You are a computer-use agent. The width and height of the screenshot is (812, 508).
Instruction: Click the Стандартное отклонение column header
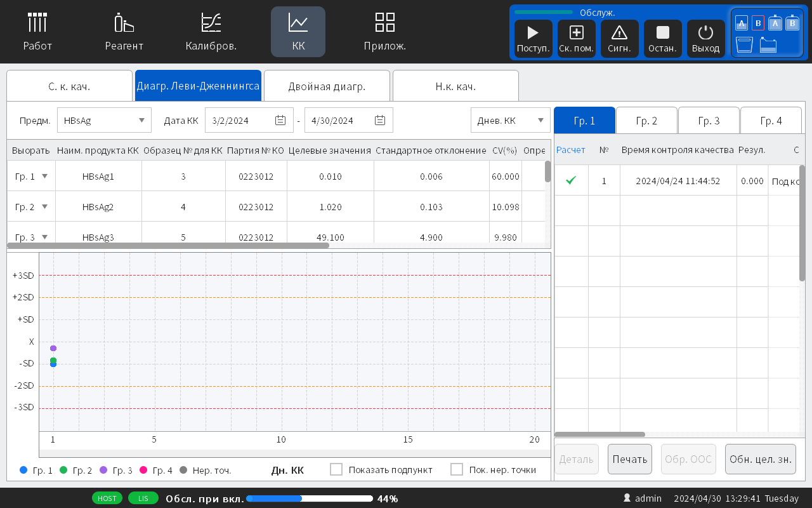(x=431, y=150)
